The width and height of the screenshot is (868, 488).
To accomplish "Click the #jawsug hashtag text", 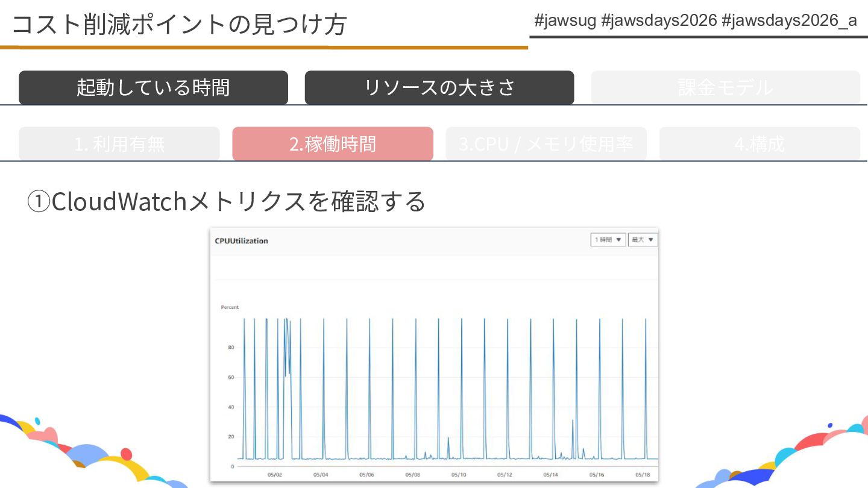I will (565, 21).
